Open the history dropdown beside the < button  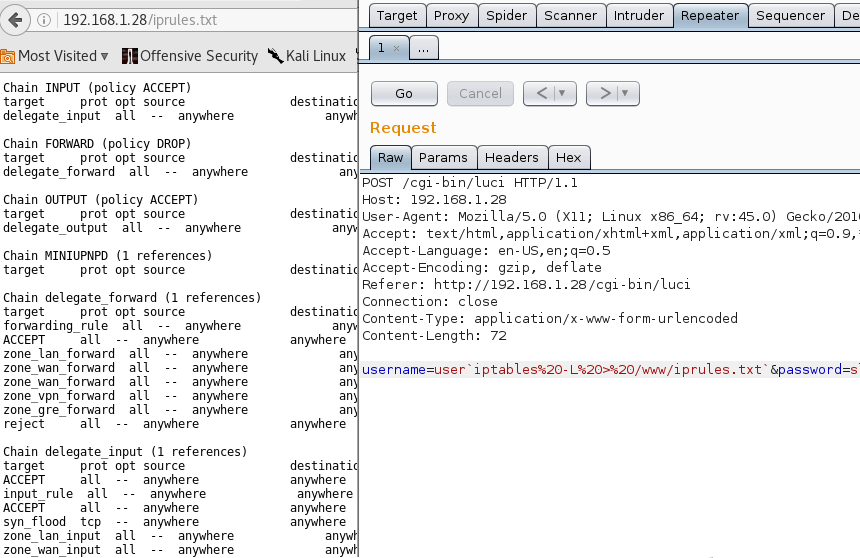click(x=564, y=93)
